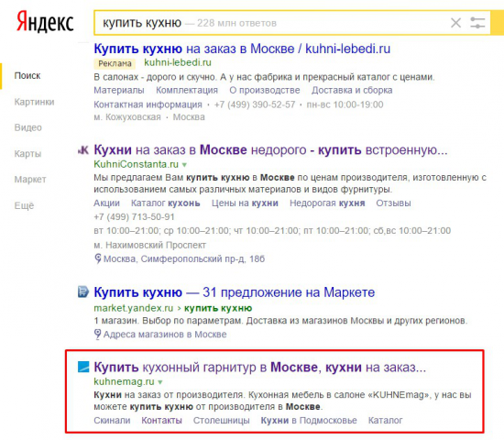The image size is (504, 440).
Task: Open О производстве sitelink
Action: (265, 91)
